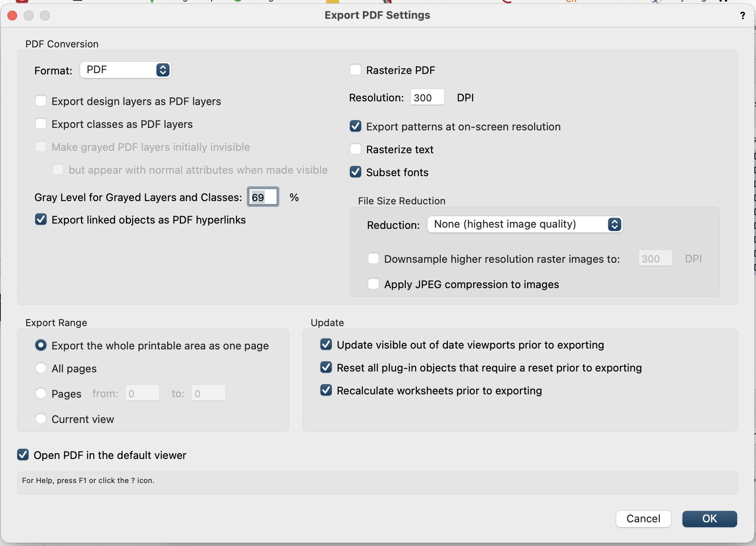Uncheck Export patterns at on-screen resolution
Viewport: 756px width, 546px height.
click(x=356, y=126)
